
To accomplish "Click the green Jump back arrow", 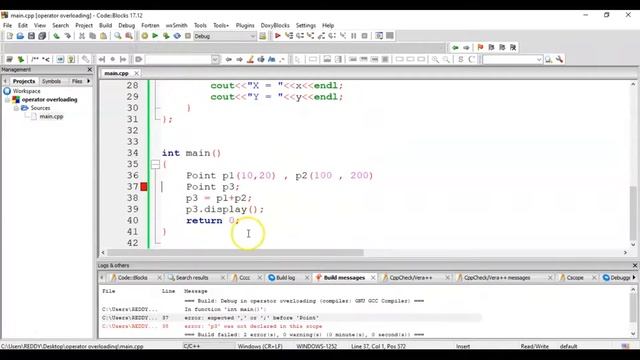I will [x=455, y=47].
